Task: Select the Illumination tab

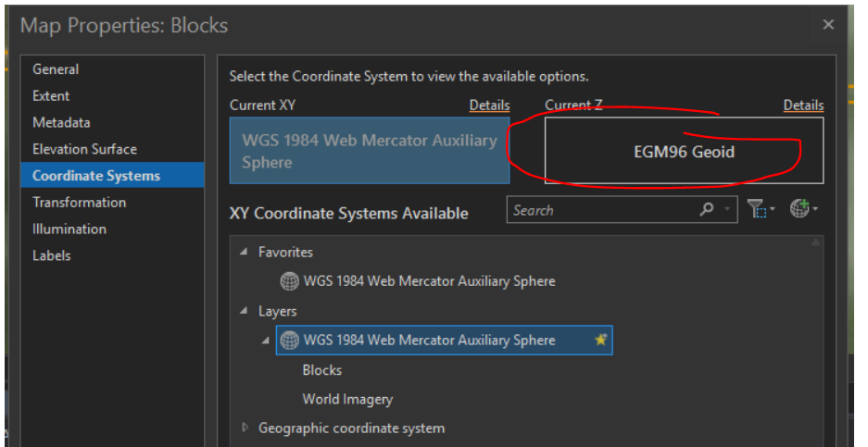Action: point(69,229)
